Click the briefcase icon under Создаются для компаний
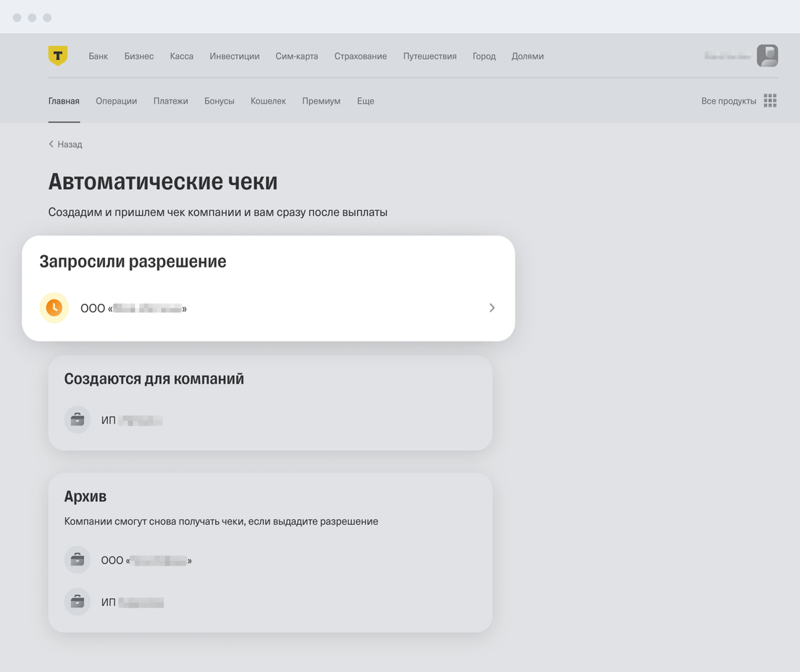This screenshot has height=672, width=800. pyautogui.click(x=78, y=420)
